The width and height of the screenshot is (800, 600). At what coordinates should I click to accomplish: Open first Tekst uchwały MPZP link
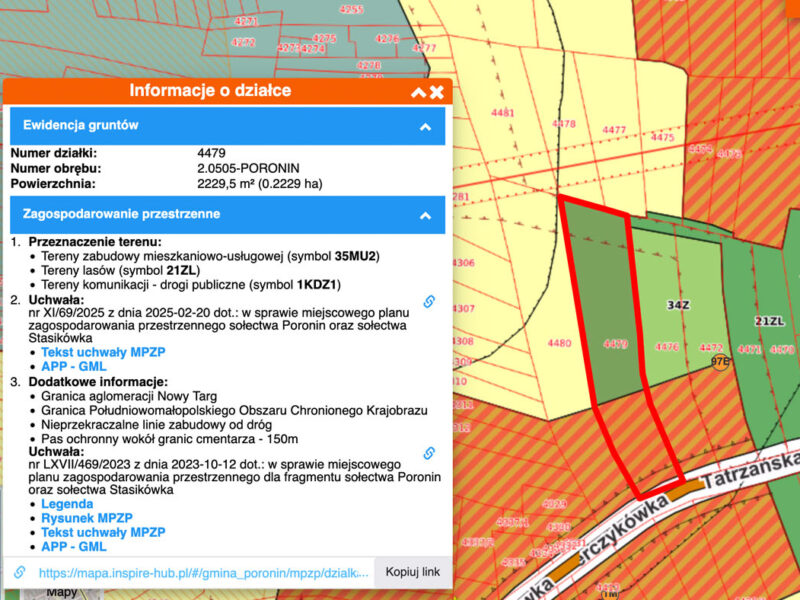103,352
